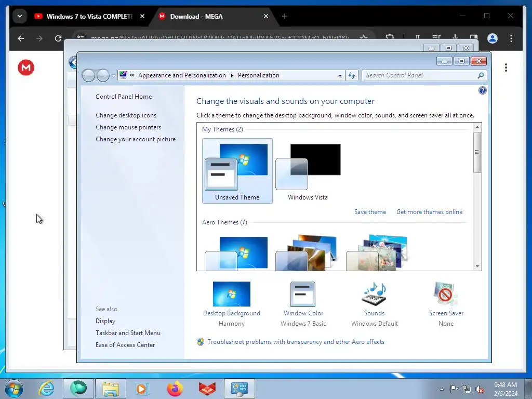The height and width of the screenshot is (399, 532).
Task: Show hidden tray icons arrow
Action: [442, 389]
